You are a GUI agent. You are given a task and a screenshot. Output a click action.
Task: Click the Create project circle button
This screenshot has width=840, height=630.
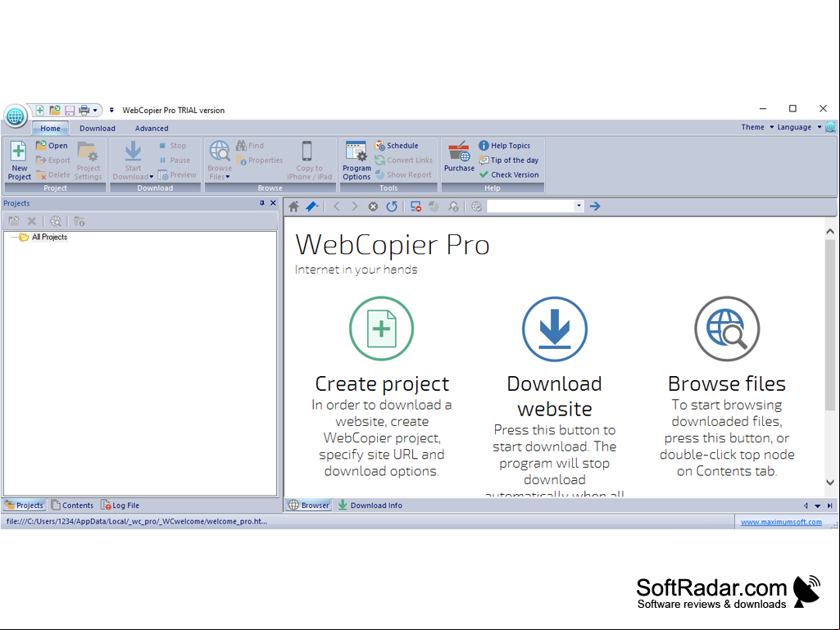coord(381,329)
